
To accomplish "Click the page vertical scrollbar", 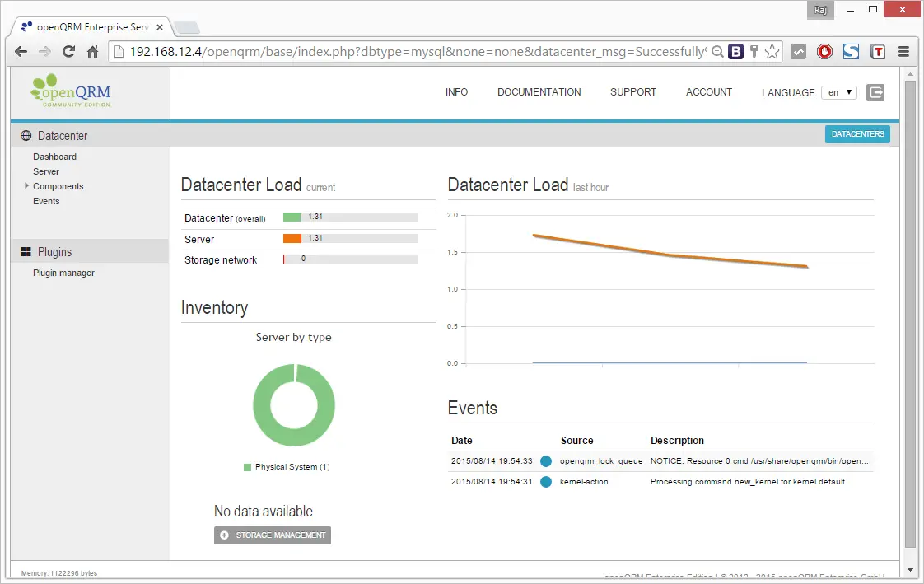I will pos(911,314).
